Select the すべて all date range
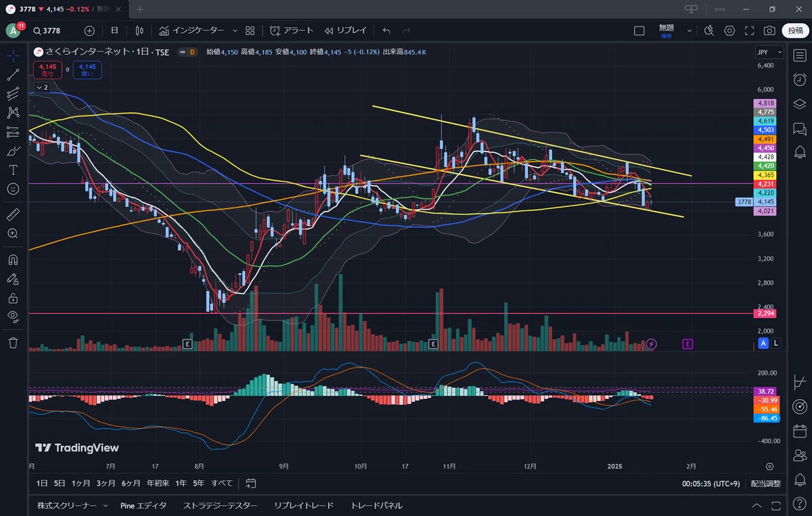812x516 pixels. click(222, 484)
